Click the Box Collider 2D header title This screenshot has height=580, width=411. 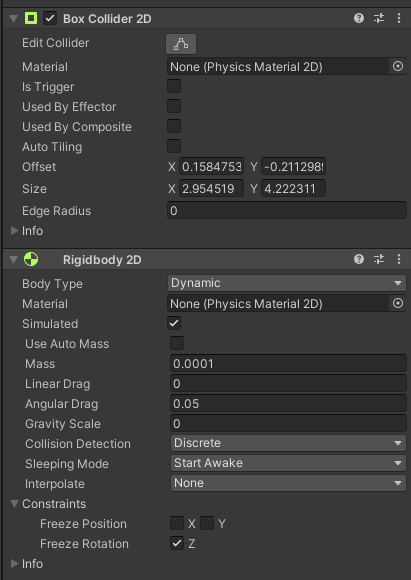107,18
